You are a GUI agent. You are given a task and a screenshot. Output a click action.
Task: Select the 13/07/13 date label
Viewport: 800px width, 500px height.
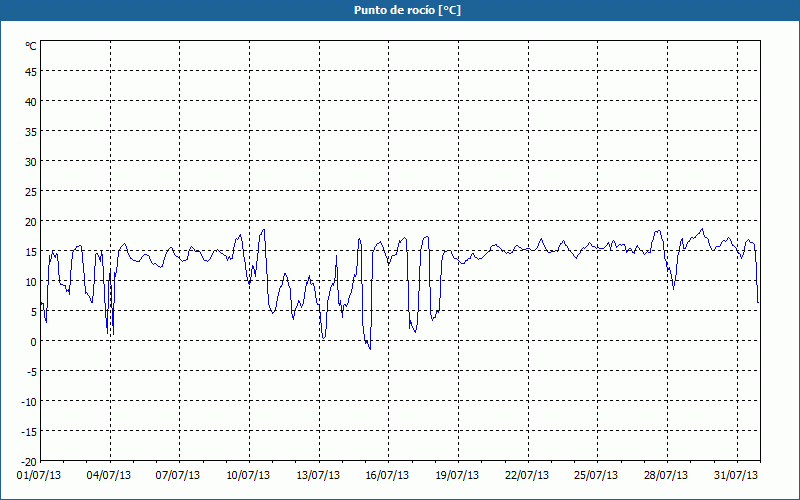[318, 476]
